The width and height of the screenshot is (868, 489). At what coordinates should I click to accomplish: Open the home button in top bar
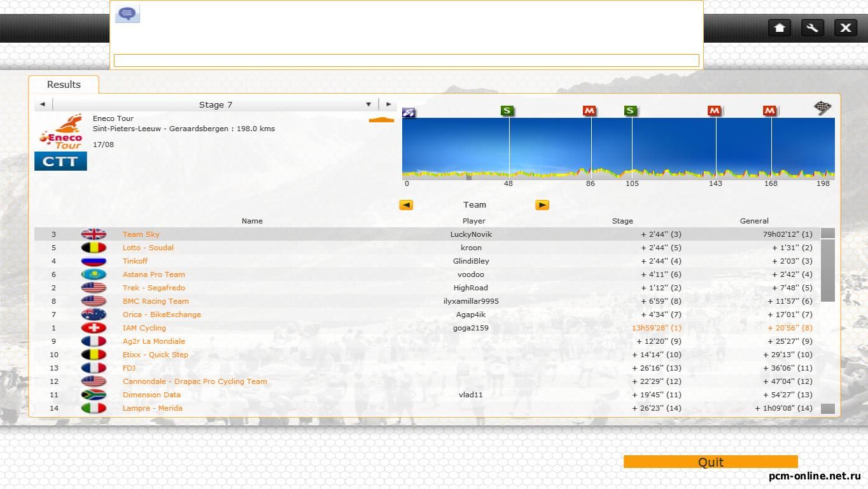tap(780, 27)
